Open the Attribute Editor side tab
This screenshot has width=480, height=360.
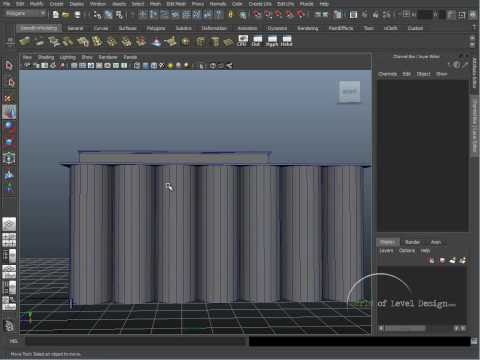click(x=474, y=73)
